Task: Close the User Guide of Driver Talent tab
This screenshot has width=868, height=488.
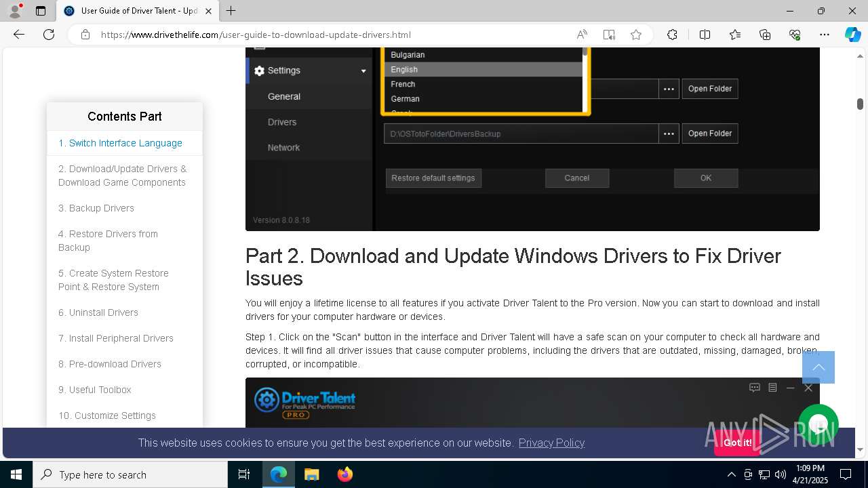Action: [x=209, y=11]
